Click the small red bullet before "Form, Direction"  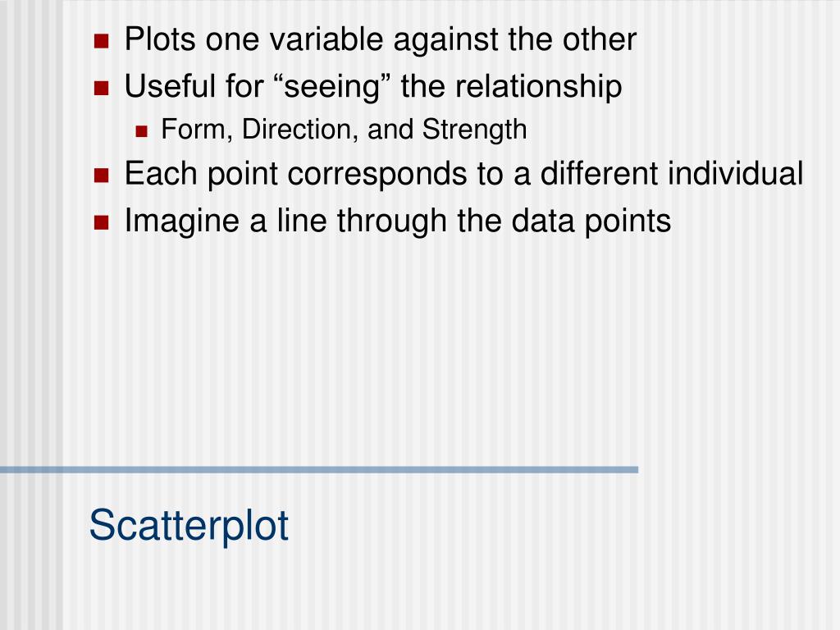click(x=141, y=131)
